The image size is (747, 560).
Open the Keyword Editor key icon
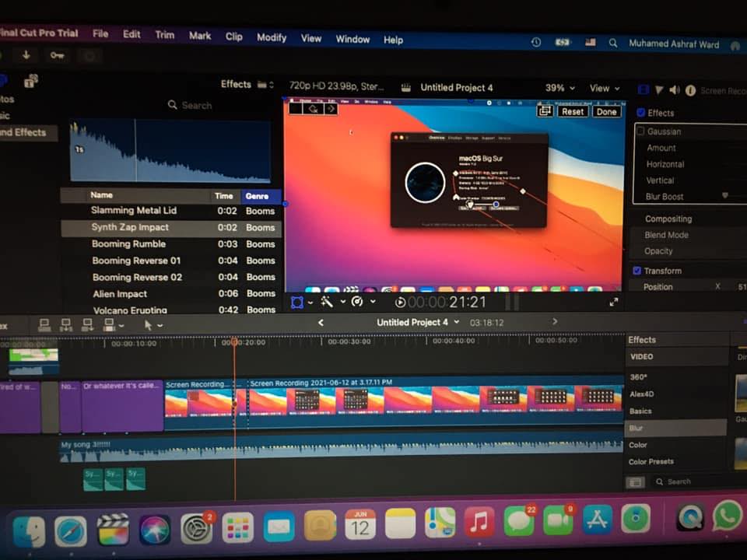[x=57, y=55]
